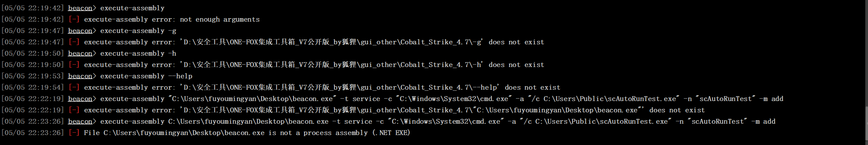This screenshot has height=145, width=868.
Task: Click the '(.NET EXE)' text on the last line
Action: [391, 133]
